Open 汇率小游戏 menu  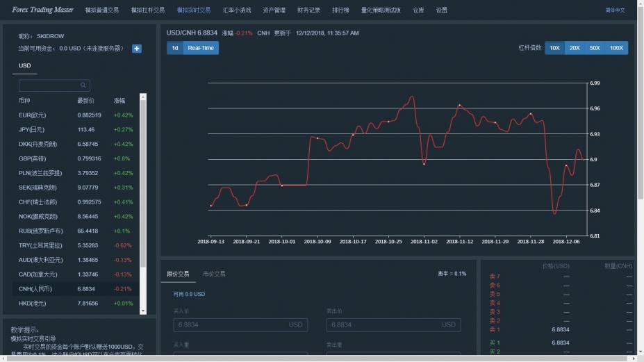click(x=237, y=10)
